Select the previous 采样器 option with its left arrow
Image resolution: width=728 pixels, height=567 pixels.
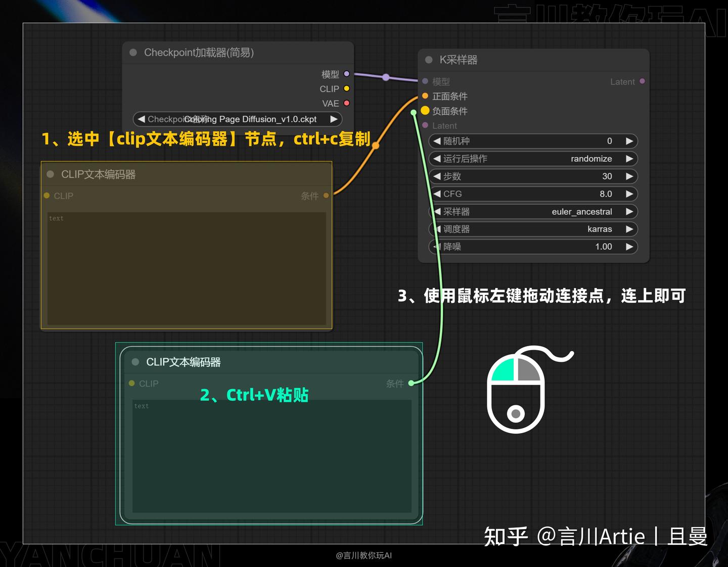click(x=437, y=212)
